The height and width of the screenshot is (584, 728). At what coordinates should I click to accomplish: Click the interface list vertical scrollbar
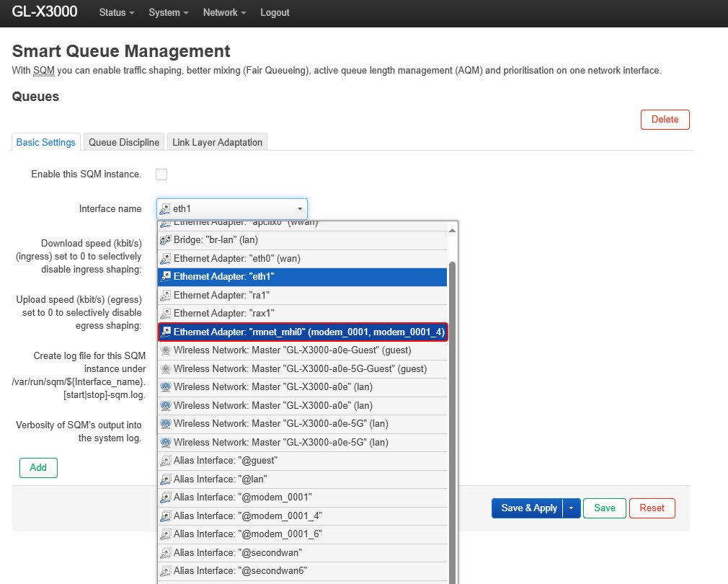[x=452, y=404]
